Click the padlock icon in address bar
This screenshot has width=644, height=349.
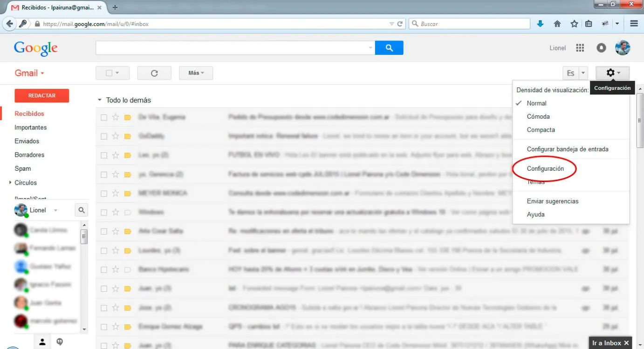coord(37,24)
